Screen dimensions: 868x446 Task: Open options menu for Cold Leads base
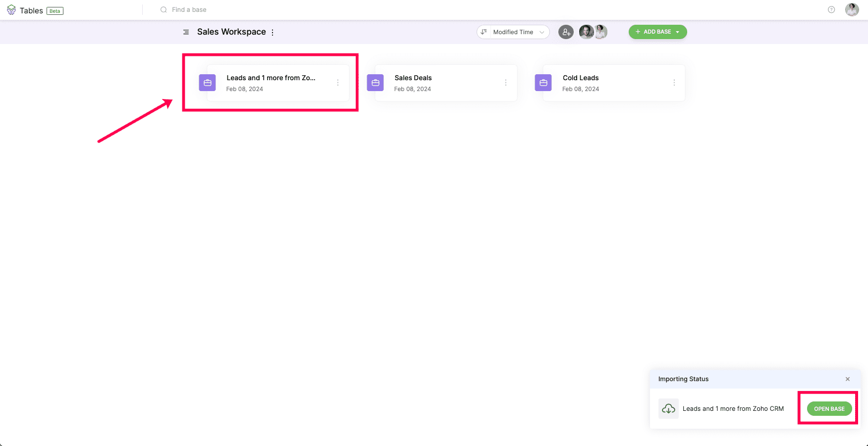pyautogui.click(x=674, y=83)
